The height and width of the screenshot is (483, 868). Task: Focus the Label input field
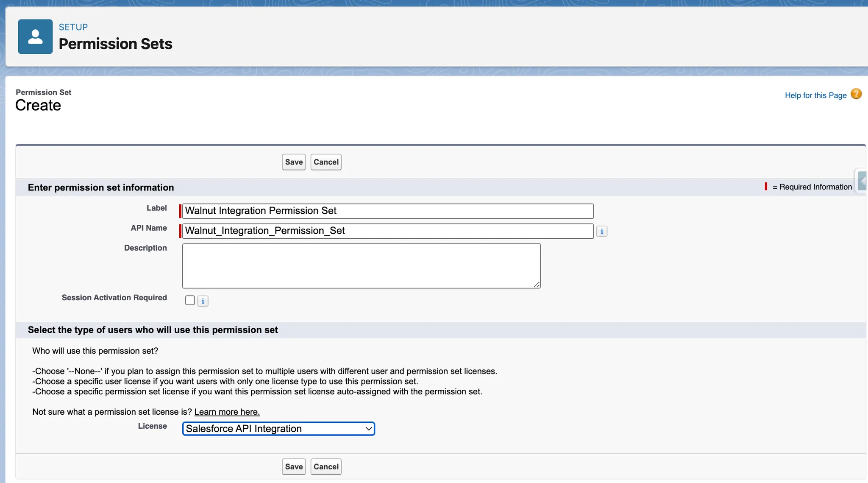click(388, 211)
